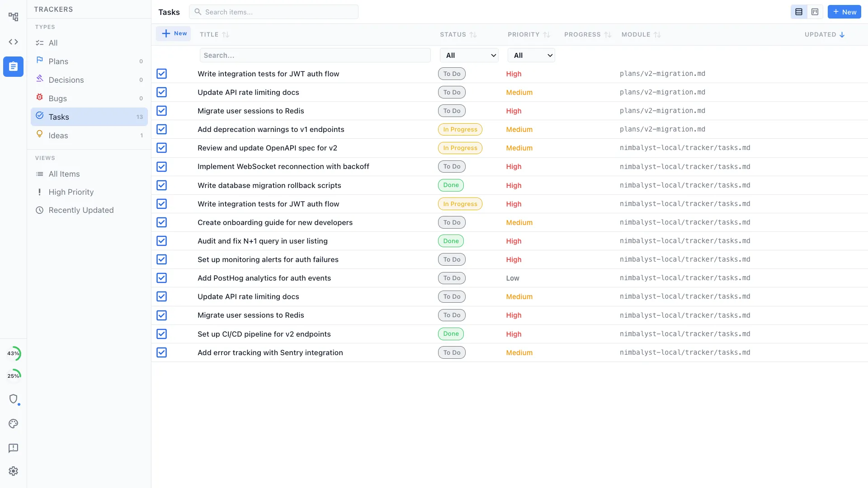This screenshot has height=488, width=868.
Task: Open the High Priority view
Action: [x=71, y=192]
